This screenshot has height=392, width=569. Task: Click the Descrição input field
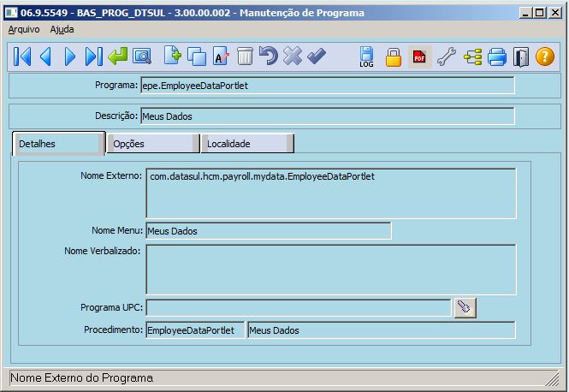coord(328,116)
